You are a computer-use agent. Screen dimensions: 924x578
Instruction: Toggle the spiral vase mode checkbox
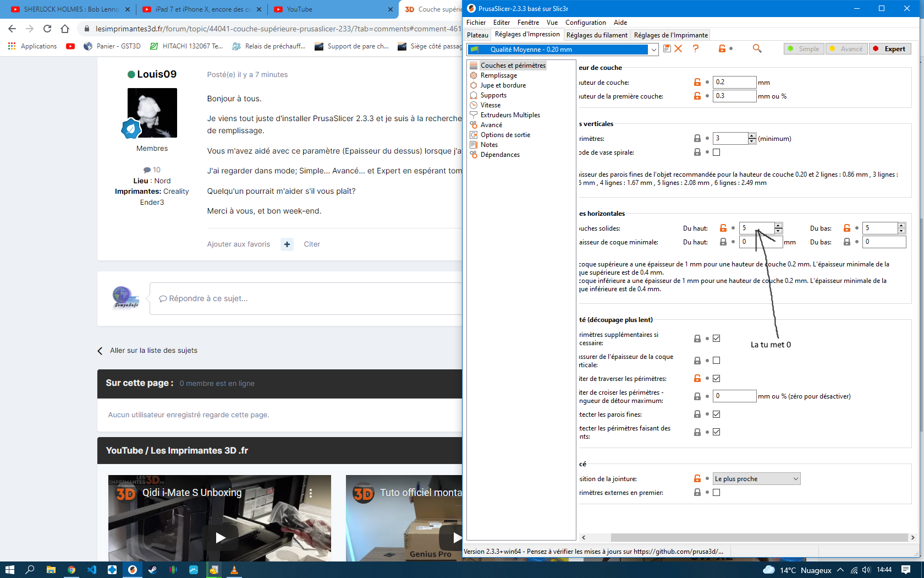click(716, 152)
